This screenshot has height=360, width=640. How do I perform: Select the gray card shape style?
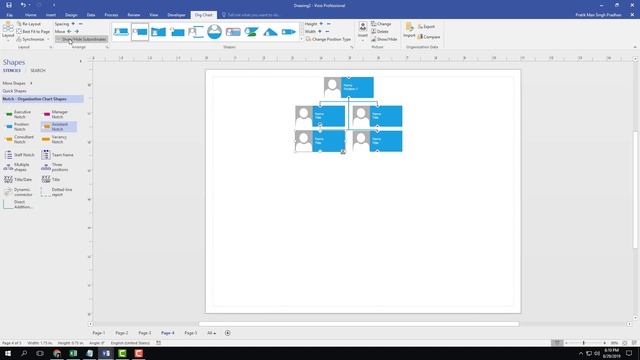pos(233,32)
